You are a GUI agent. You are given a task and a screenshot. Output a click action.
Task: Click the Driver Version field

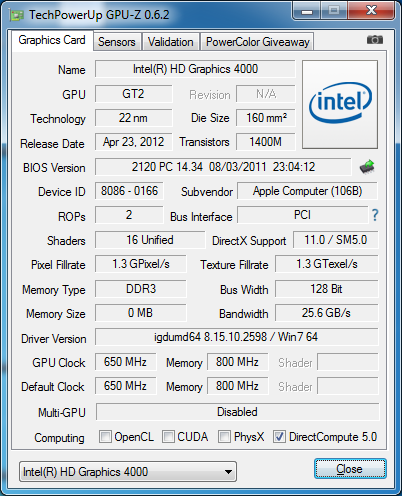[237, 337]
